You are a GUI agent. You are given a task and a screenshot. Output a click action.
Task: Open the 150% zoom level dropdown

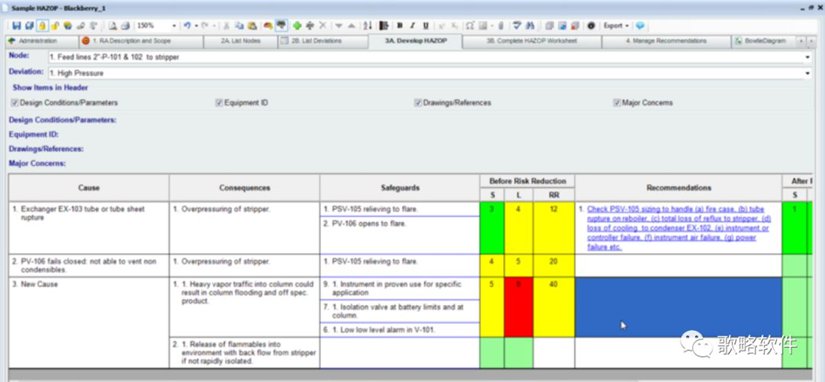pos(174,25)
